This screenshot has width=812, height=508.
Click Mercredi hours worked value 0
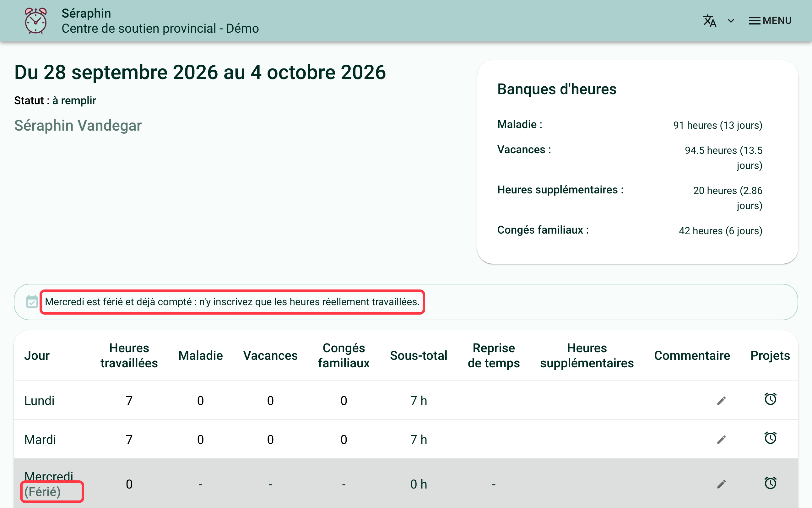point(129,484)
